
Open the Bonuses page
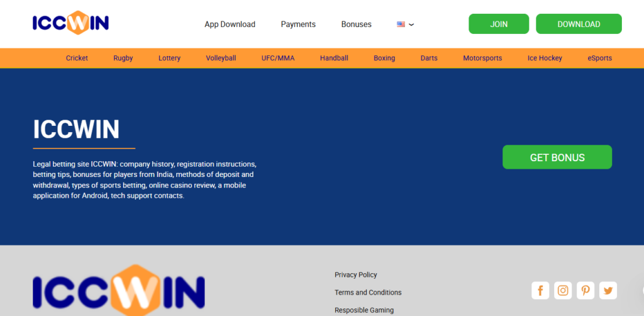[x=356, y=25]
